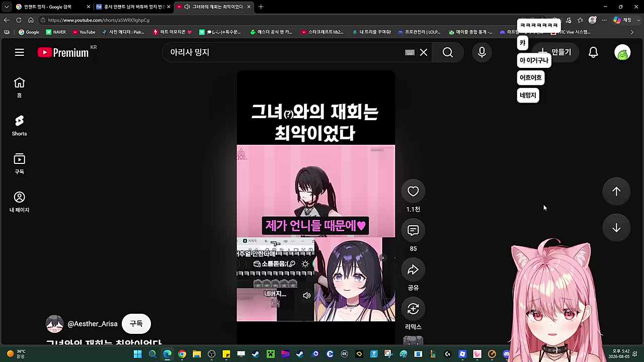The image size is (644, 362).
Task: Open the 하트 이모티콘 bookmark
Action: (x=173, y=32)
